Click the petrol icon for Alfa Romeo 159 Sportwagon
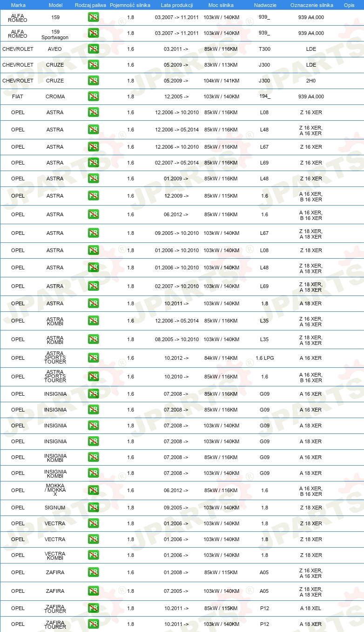The image size is (364, 632). pos(94,33)
